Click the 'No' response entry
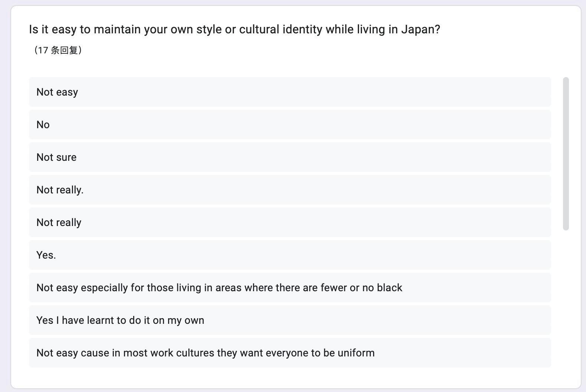The height and width of the screenshot is (392, 586). click(x=289, y=124)
